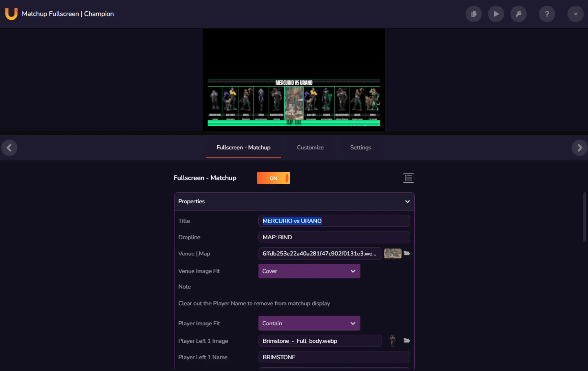588x371 pixels.
Task: Toggle the Fullscreen - Matchup ON switch
Action: pos(273,178)
